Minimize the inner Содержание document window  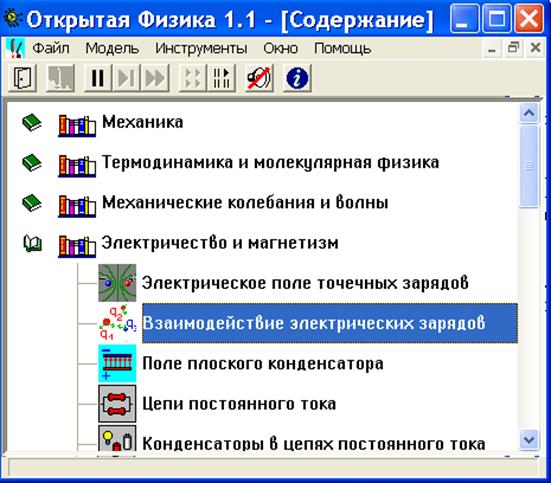coord(492,48)
